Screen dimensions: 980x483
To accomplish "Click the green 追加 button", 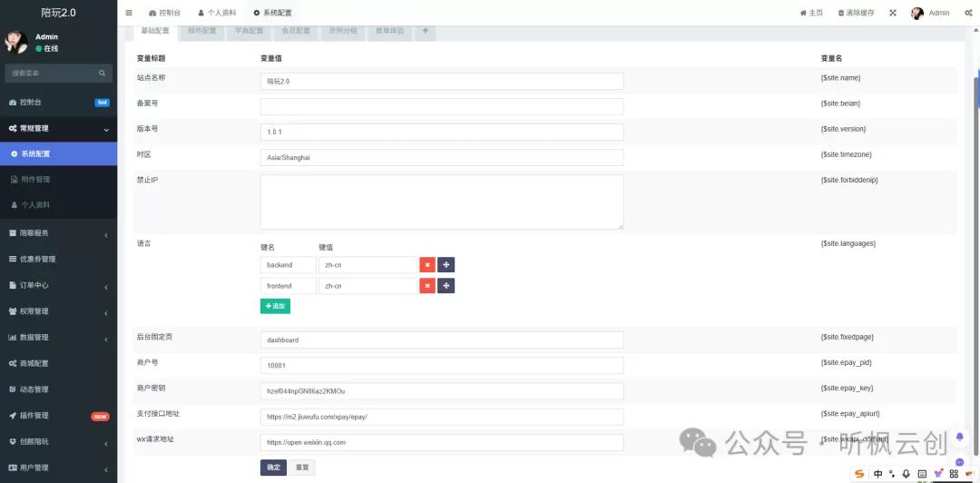I will click(275, 306).
